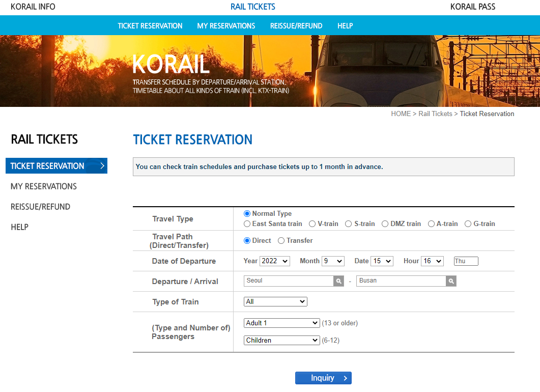
Task: Select the East Santa train option
Action: pyautogui.click(x=247, y=223)
